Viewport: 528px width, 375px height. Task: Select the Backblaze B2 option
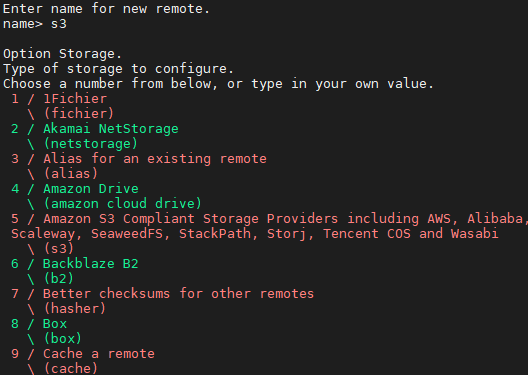(91, 264)
